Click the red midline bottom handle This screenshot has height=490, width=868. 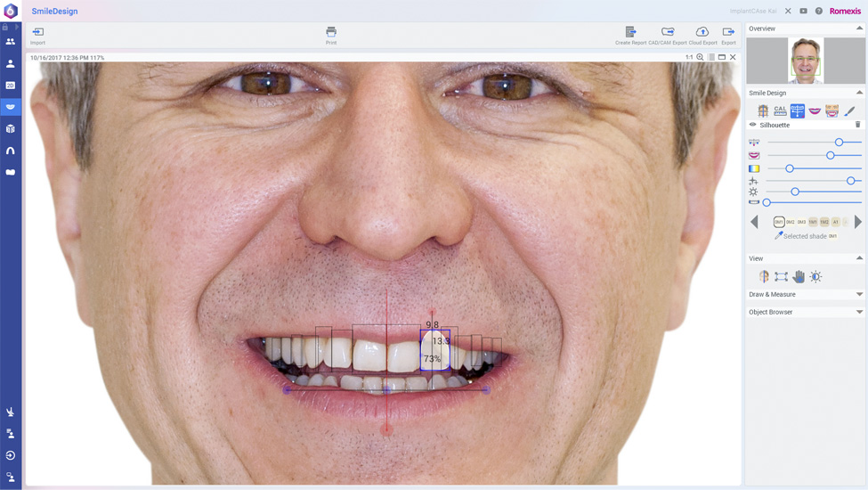pyautogui.click(x=387, y=429)
